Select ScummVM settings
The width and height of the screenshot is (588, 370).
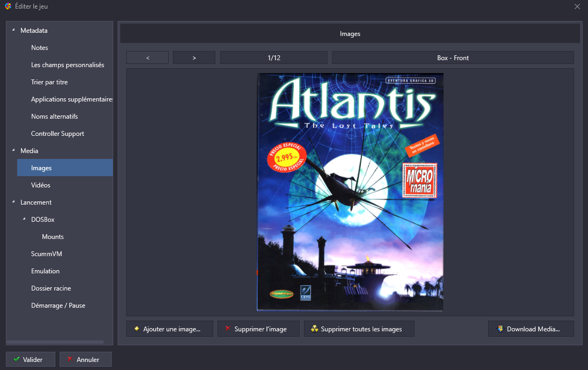click(47, 254)
